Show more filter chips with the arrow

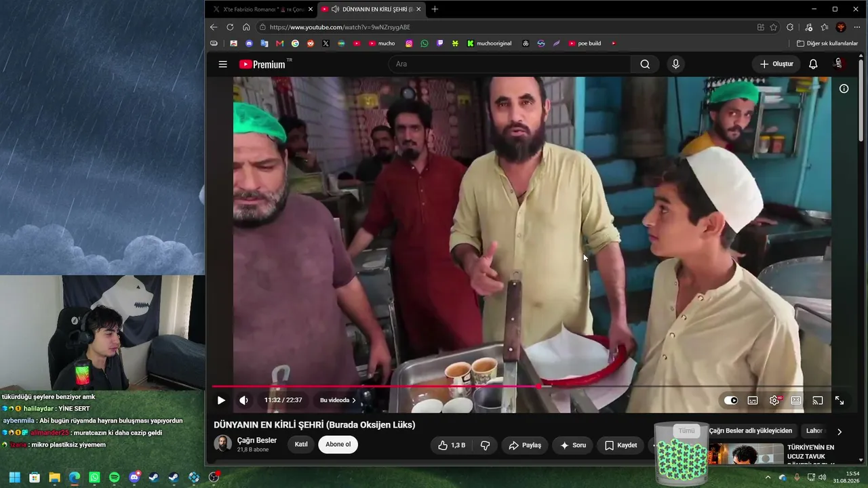840,432
